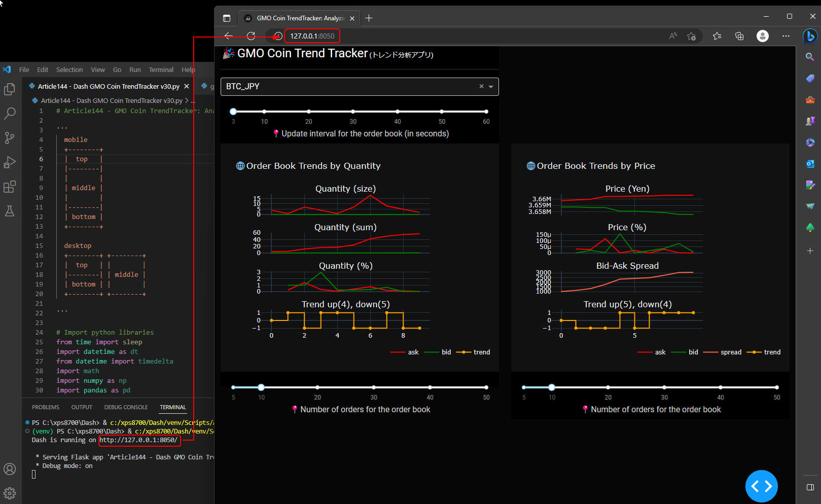The height and width of the screenshot is (504, 821).
Task: Add app to Edge sidebar
Action: point(810,250)
